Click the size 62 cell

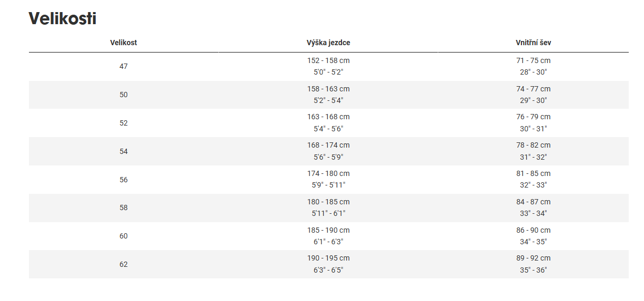click(124, 264)
